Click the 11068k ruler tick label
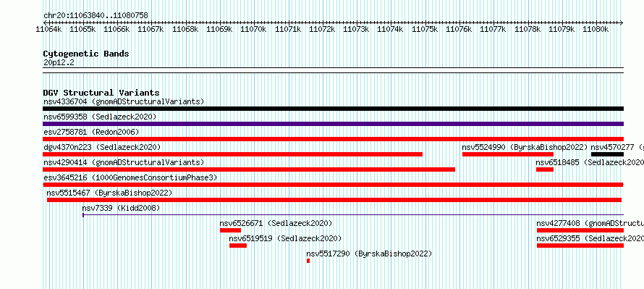The width and height of the screenshot is (644, 289). (186, 29)
